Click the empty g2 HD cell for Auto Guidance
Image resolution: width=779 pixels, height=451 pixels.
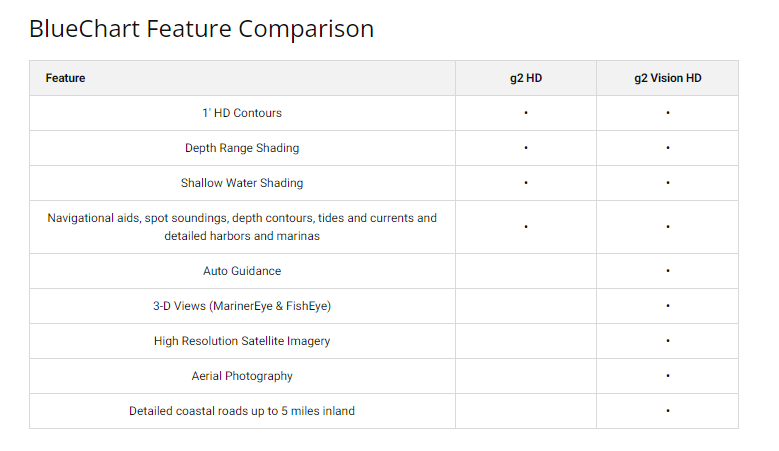pyautogui.click(x=526, y=271)
